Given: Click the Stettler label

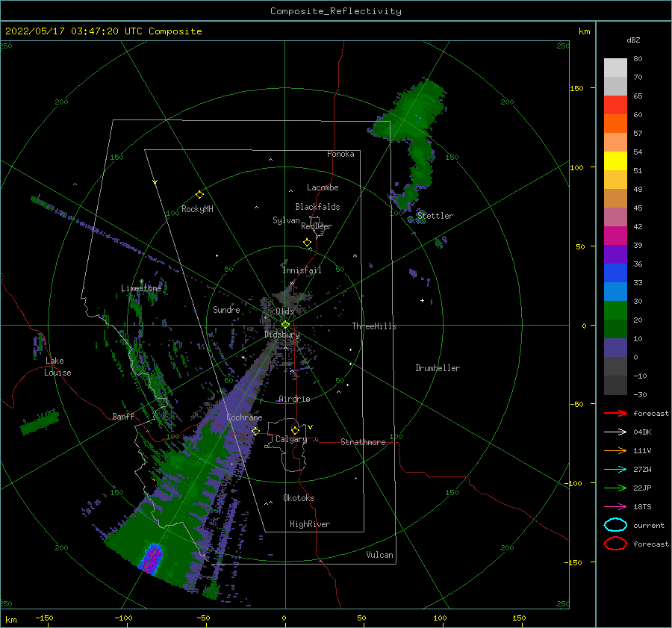Looking at the screenshot, I should pos(435,216).
